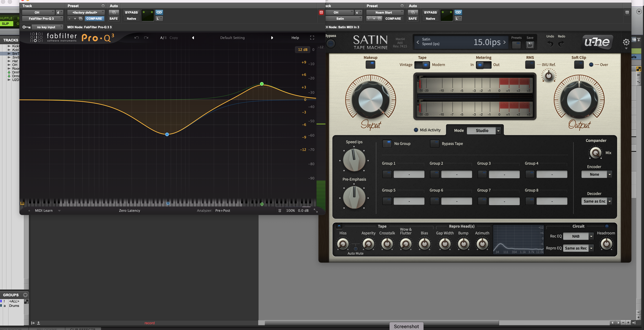The width and height of the screenshot is (644, 330).
Task: Click the Satin Bypass round button
Action: 331,44
